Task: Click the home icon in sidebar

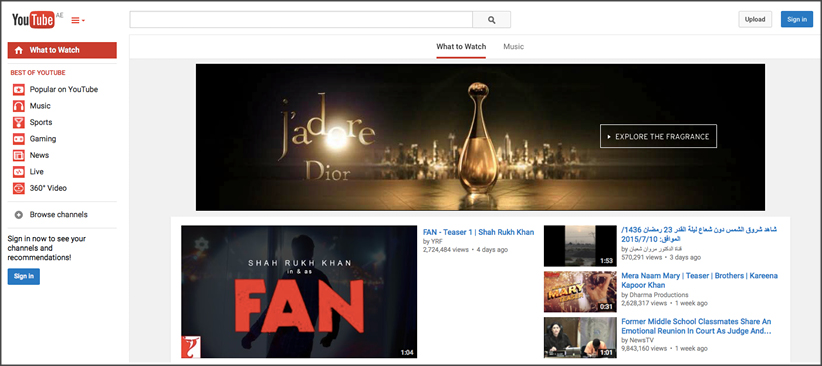Action: [x=19, y=50]
